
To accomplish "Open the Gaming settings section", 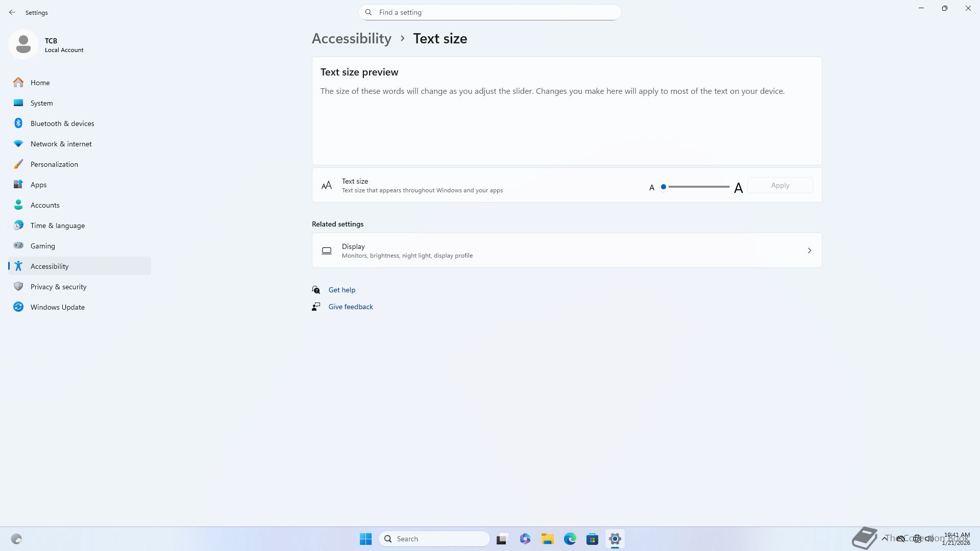I will 42,246.
